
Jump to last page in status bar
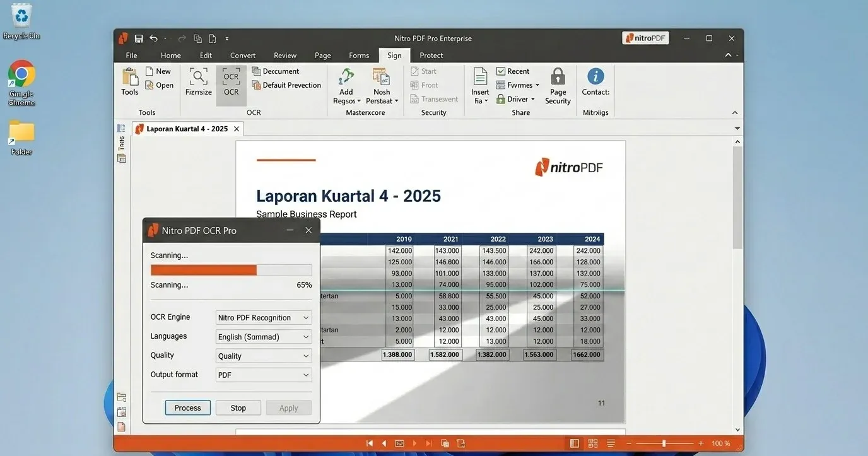pyautogui.click(x=430, y=443)
